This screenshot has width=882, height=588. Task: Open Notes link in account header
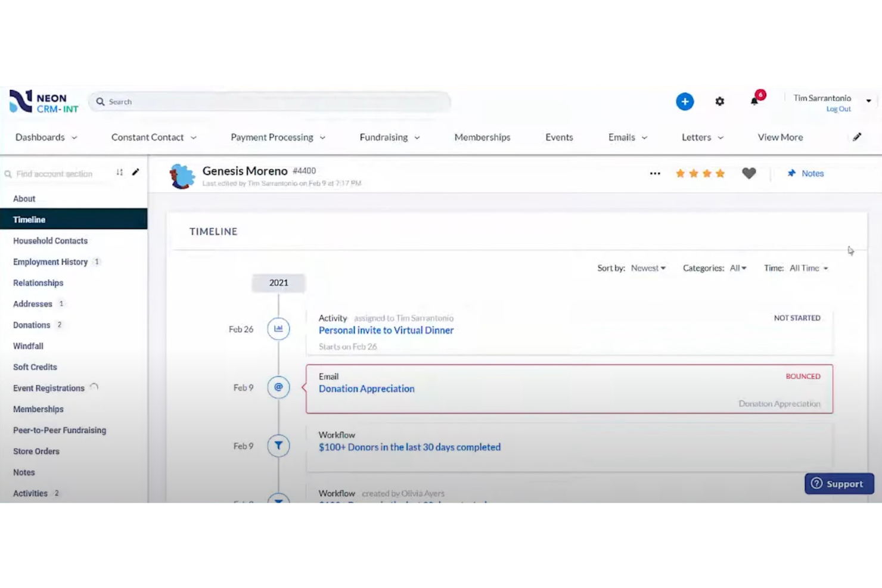[x=812, y=173]
